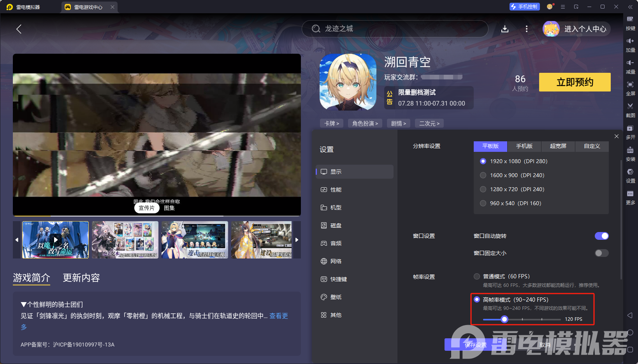Click the collapse sidebar double-chevron icon

[x=630, y=7]
